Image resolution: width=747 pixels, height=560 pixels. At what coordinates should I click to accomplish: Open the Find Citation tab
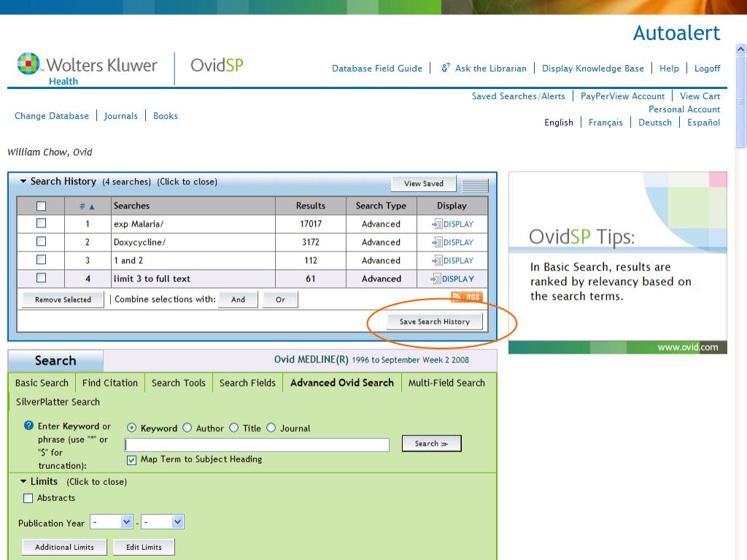tap(110, 383)
